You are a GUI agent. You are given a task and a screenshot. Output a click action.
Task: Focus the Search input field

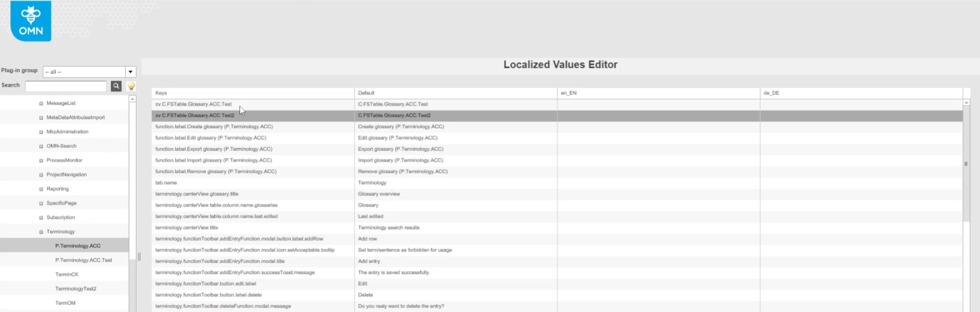66,86
